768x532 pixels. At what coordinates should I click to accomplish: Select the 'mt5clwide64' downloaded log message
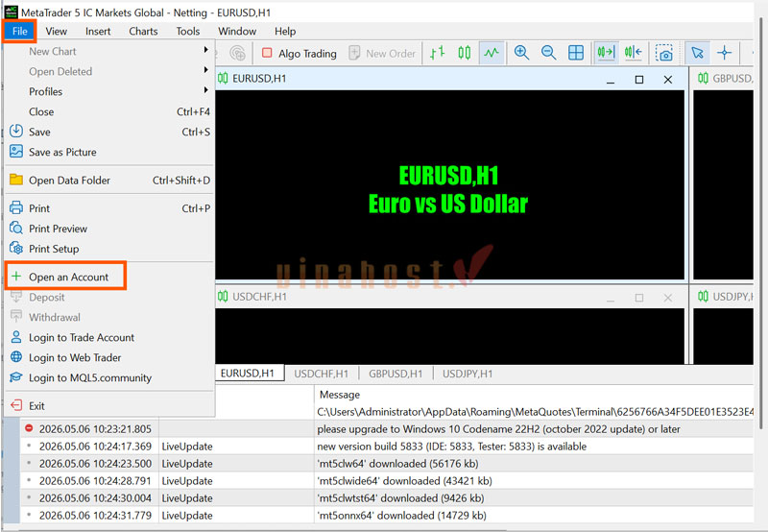[404, 481]
